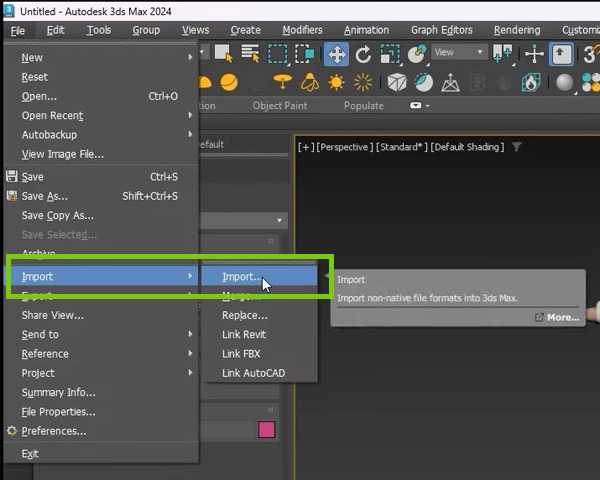Click the orange sphere primitive icon

tap(229, 82)
